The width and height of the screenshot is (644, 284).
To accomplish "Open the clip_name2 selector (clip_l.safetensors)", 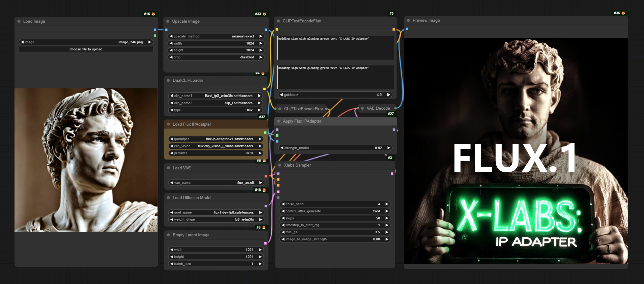I will (x=215, y=103).
